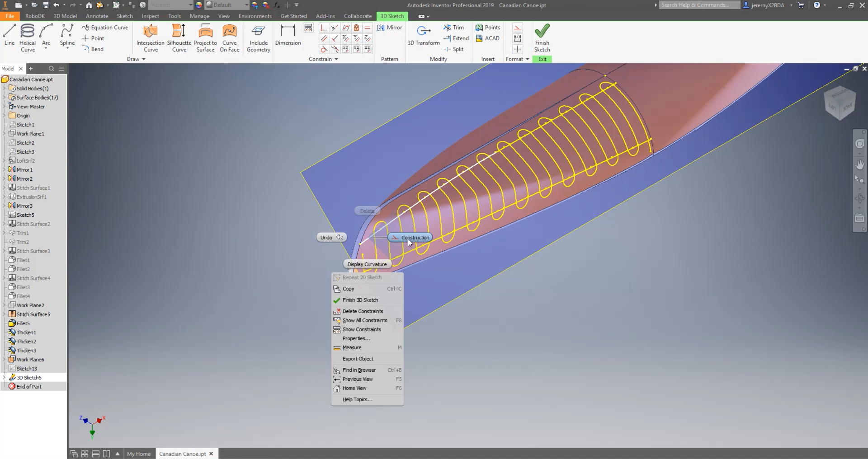Click the Display Curvature button
This screenshot has width=868, height=459.
(x=367, y=264)
